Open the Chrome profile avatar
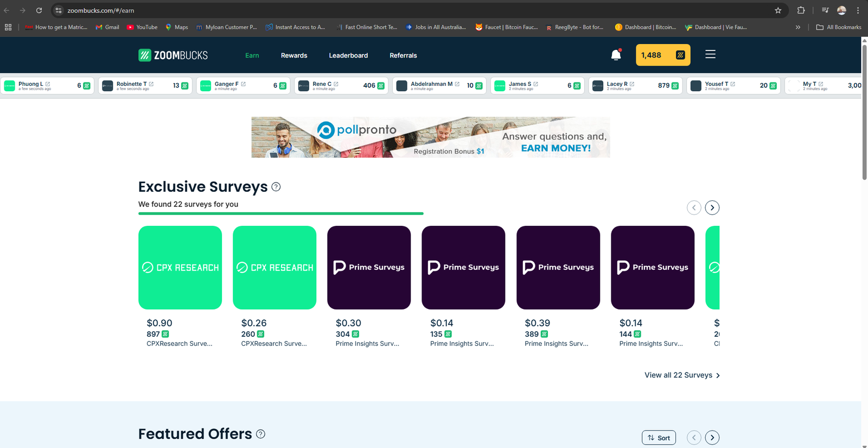 [x=841, y=10]
